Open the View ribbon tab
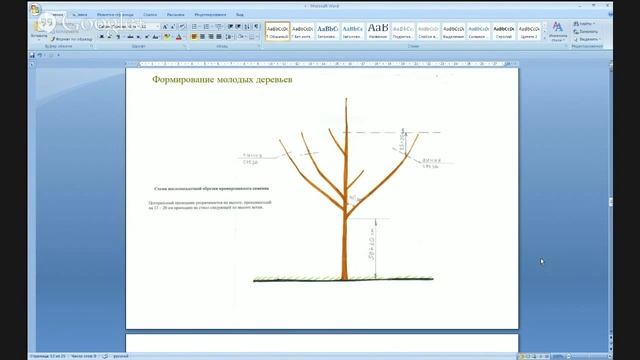Viewport: 640px width, 360px height. pyautogui.click(x=240, y=15)
